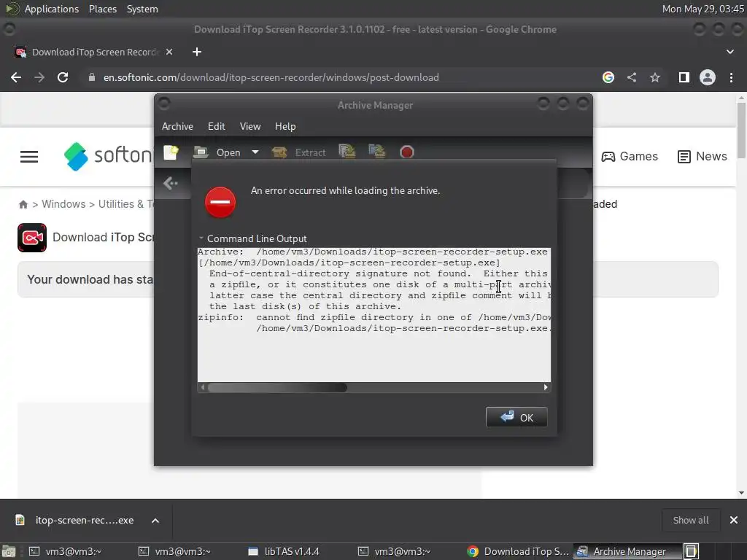This screenshot has height=560, width=747.
Task: Open Chrome profile avatar
Action: tap(708, 77)
